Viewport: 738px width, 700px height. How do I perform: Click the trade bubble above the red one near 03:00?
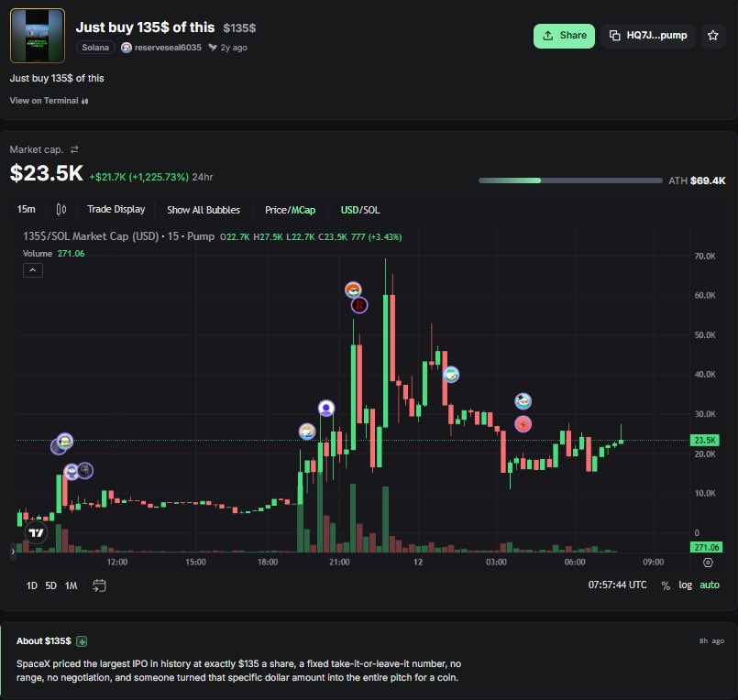click(523, 401)
